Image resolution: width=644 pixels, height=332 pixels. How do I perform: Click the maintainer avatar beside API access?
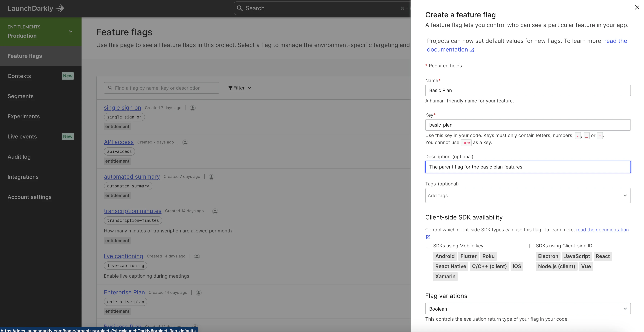click(x=185, y=142)
